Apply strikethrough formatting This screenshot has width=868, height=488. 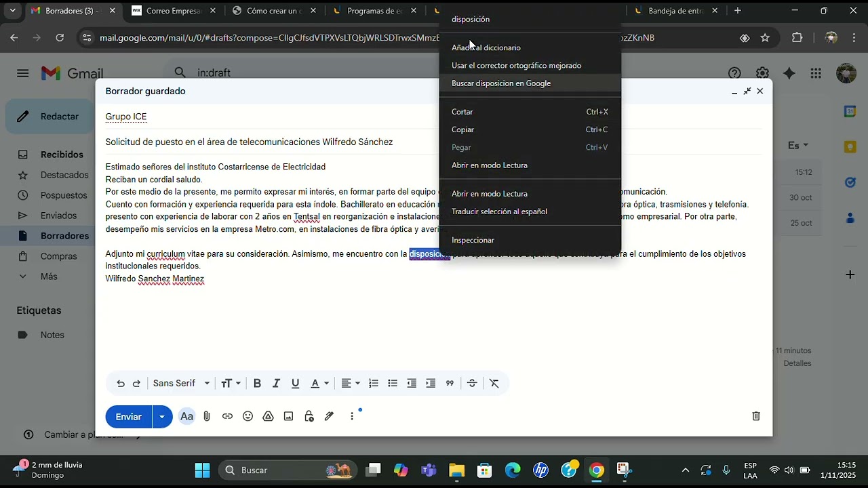pyautogui.click(x=473, y=384)
